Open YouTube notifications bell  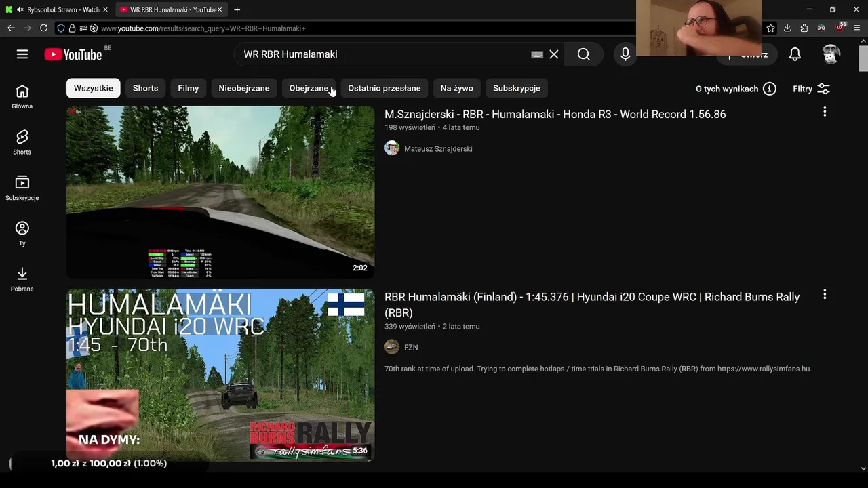(x=795, y=54)
